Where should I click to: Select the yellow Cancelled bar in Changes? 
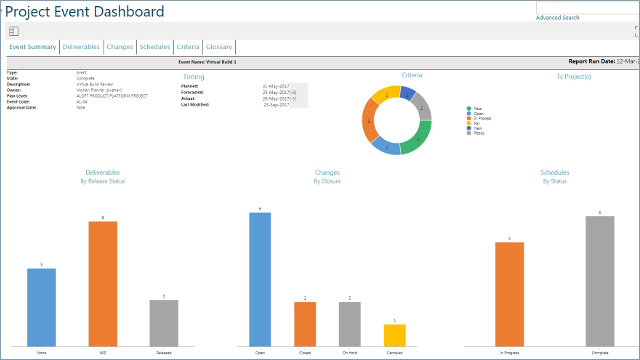click(395, 335)
